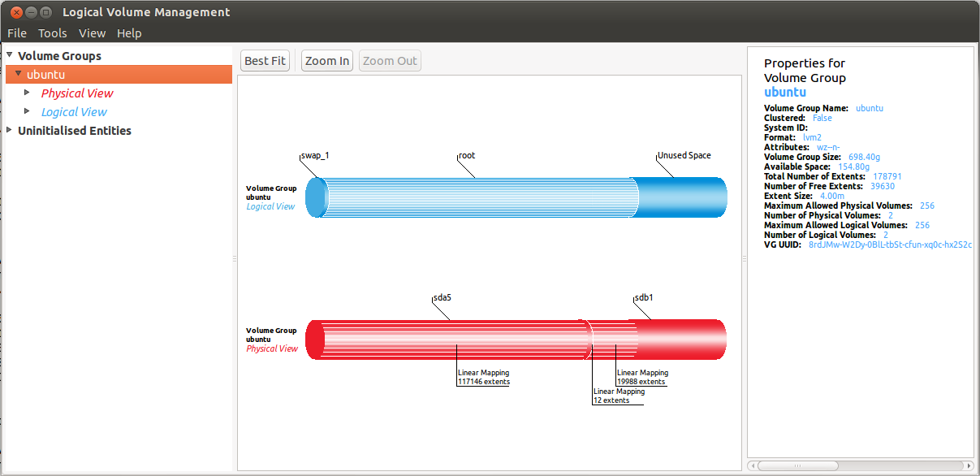This screenshot has height=476, width=980.
Task: Click the Format lvm2 value
Action: click(x=812, y=137)
